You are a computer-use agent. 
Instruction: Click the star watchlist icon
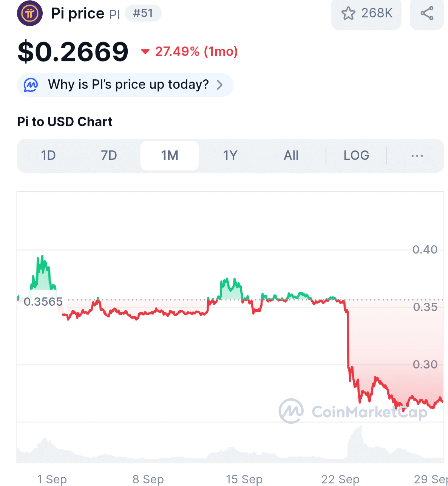[348, 14]
